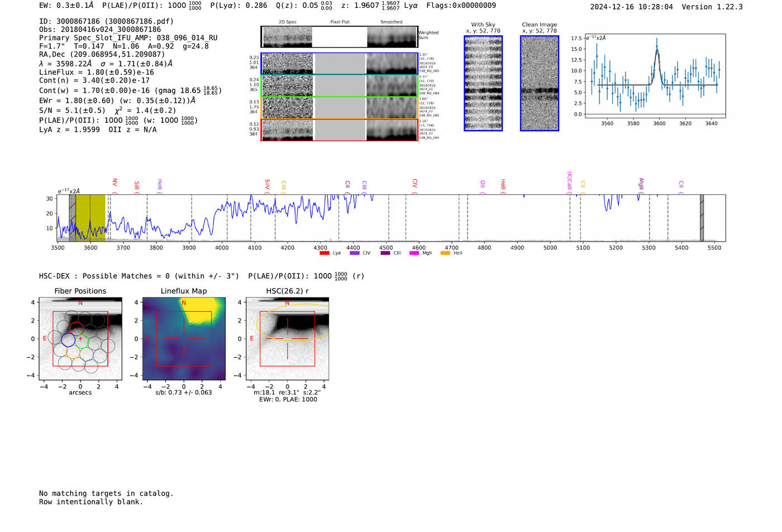782x532 pixels.
Task: Open the With Sky image thumbnail
Action: click(483, 83)
